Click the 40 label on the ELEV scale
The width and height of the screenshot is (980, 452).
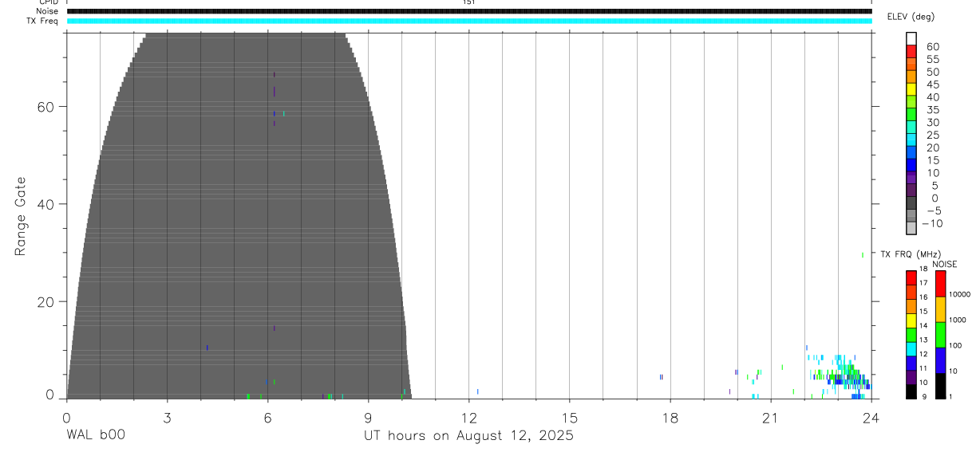[x=932, y=97]
